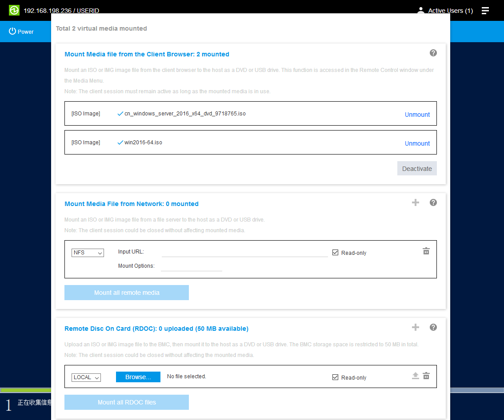Open the hamburger menu in top bar
This screenshot has height=420, width=504.
(x=485, y=11)
